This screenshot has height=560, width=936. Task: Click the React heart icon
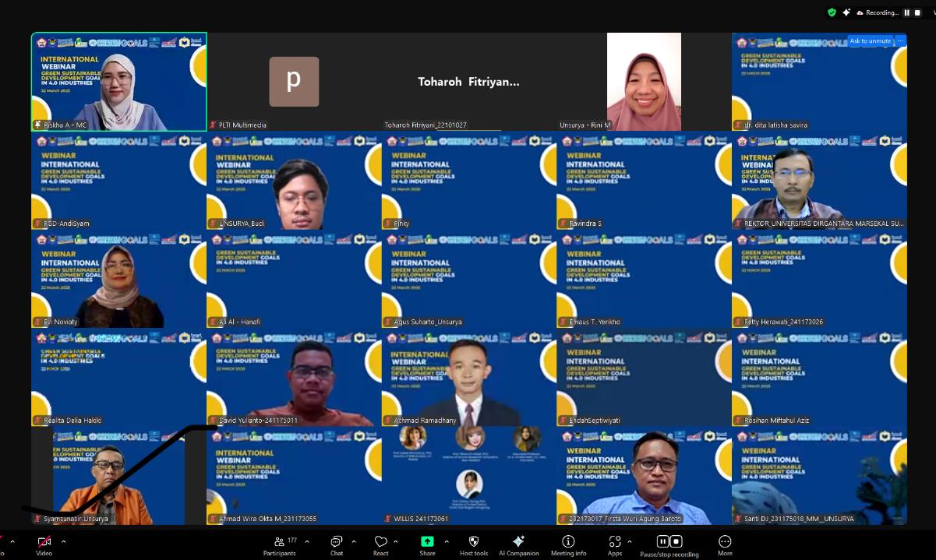coord(380,542)
